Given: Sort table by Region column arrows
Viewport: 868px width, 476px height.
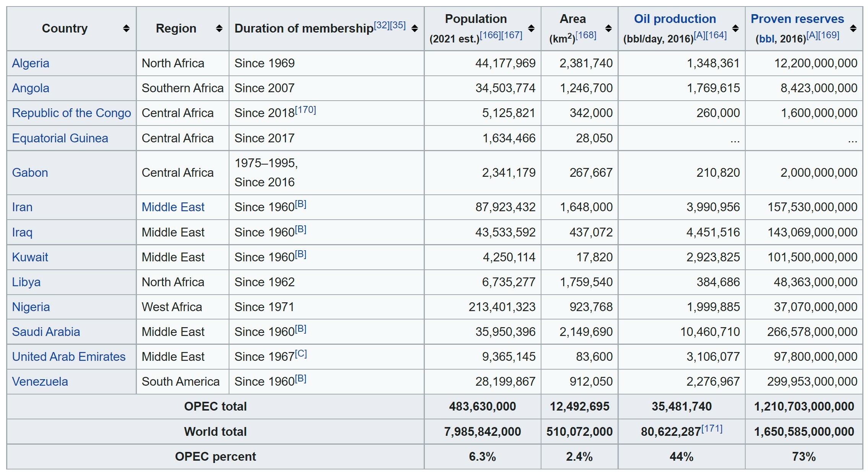Looking at the screenshot, I should 219,28.
